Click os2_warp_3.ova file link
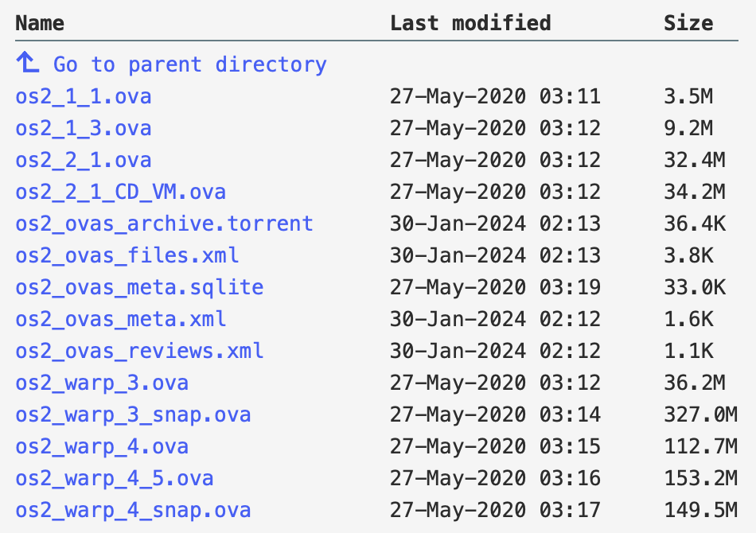This screenshot has height=533, width=756. tap(102, 383)
